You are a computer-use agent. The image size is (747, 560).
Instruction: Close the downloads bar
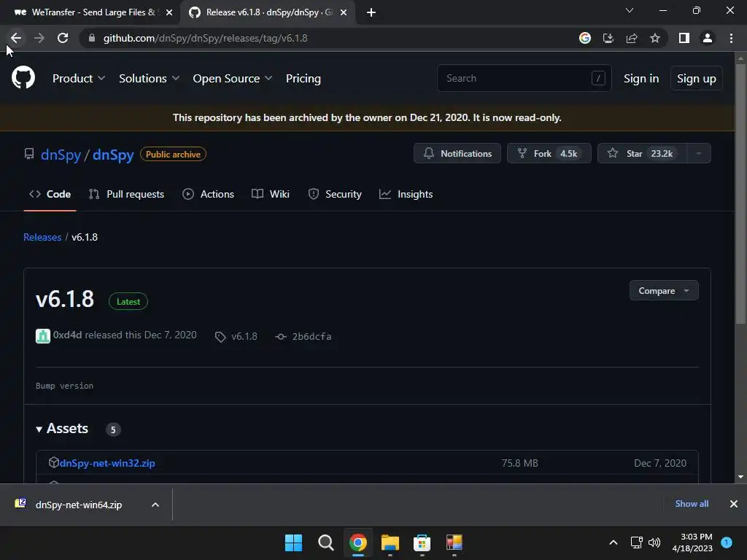pos(734,504)
